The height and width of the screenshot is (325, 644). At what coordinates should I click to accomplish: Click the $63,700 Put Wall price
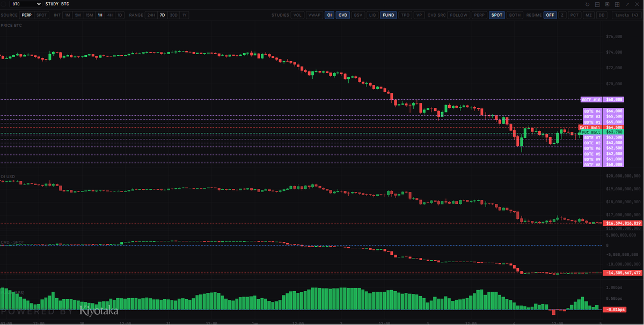point(614,132)
